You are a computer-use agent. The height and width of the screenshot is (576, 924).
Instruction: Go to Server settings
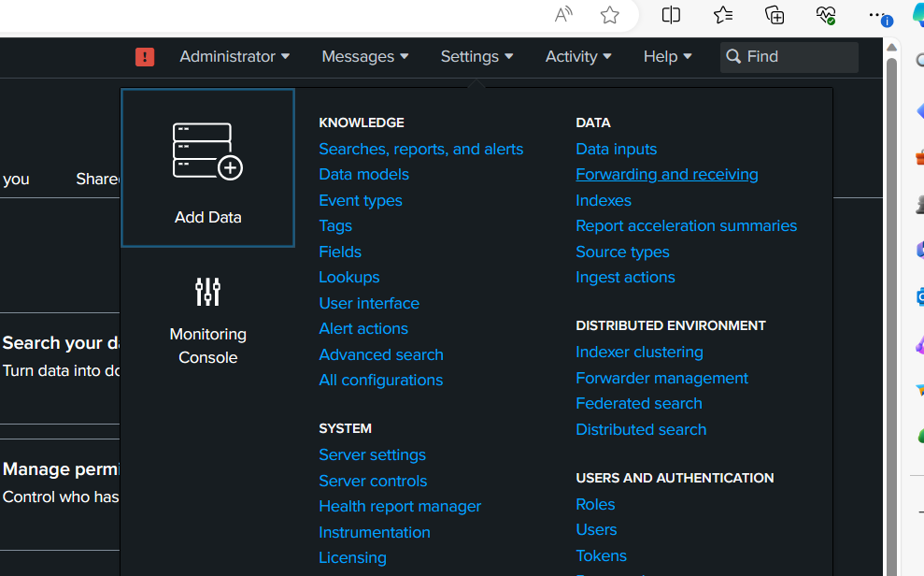(372, 454)
